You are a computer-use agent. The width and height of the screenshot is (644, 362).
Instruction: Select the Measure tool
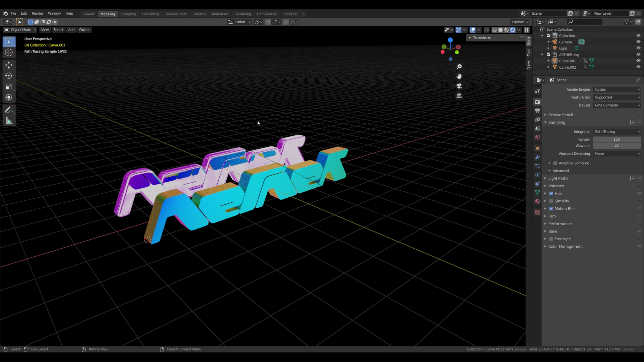tap(9, 121)
